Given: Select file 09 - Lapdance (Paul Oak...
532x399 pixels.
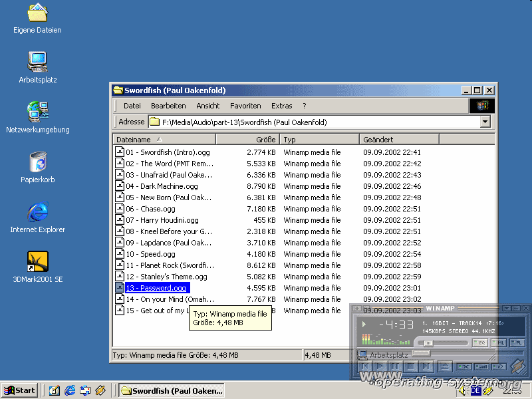Looking at the screenshot, I should click(x=169, y=242).
